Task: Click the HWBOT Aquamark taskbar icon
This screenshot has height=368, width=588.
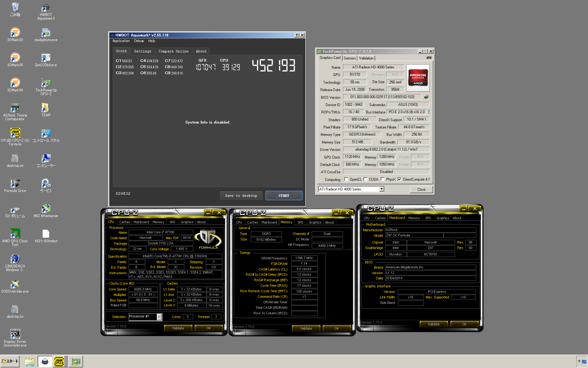Action: 45,362
